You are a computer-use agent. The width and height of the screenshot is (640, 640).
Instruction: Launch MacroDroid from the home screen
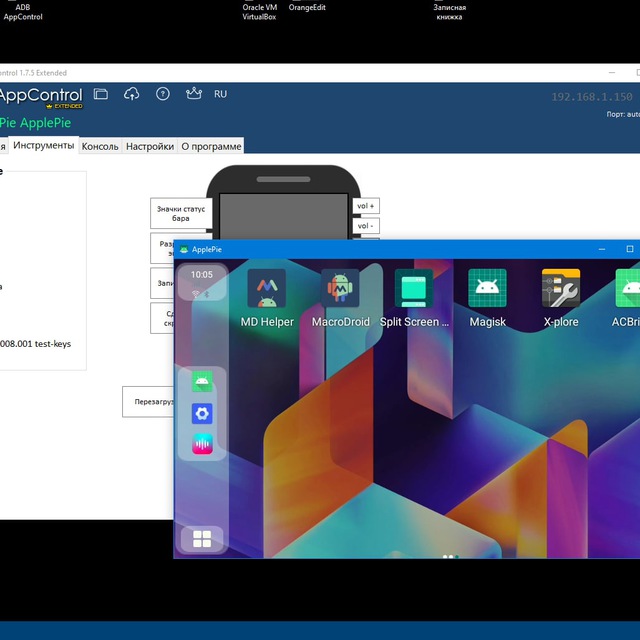coord(341,289)
